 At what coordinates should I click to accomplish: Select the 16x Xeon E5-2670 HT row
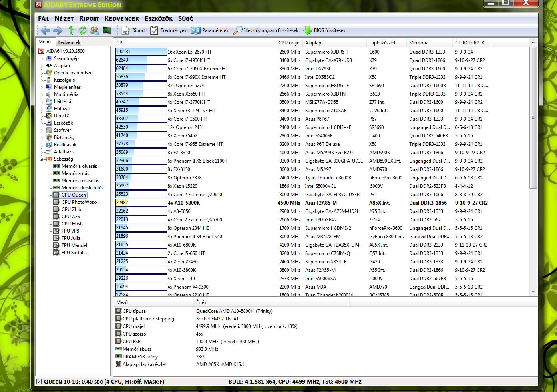pos(321,52)
